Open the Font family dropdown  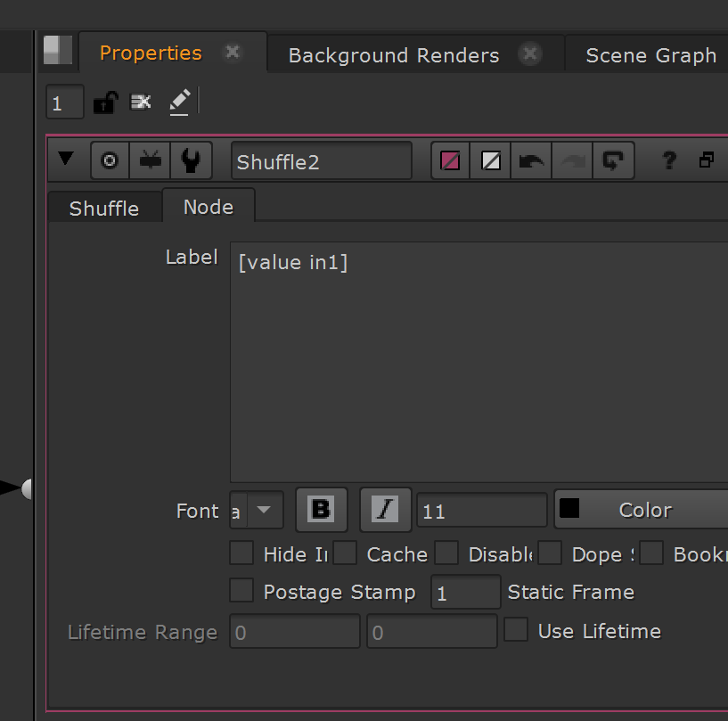point(257,510)
